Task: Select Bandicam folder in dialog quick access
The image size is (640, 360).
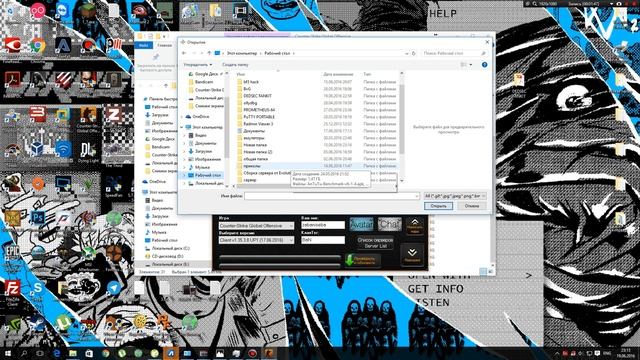Action: (204, 82)
